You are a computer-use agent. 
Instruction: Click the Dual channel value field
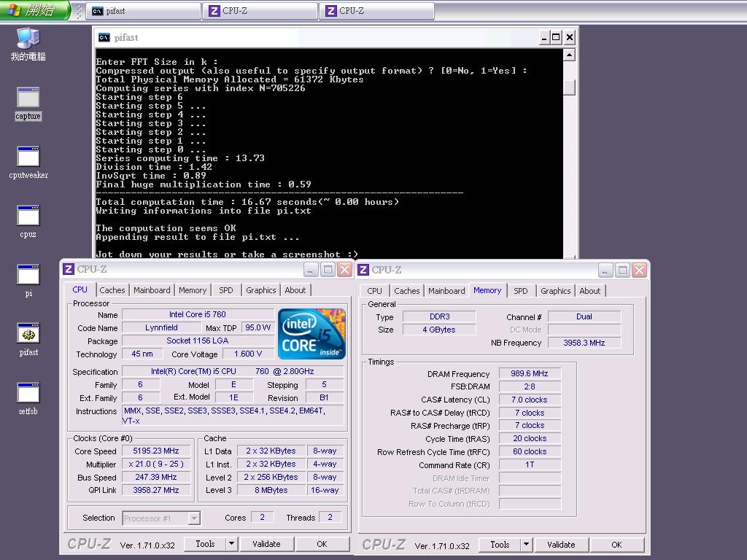pos(584,316)
